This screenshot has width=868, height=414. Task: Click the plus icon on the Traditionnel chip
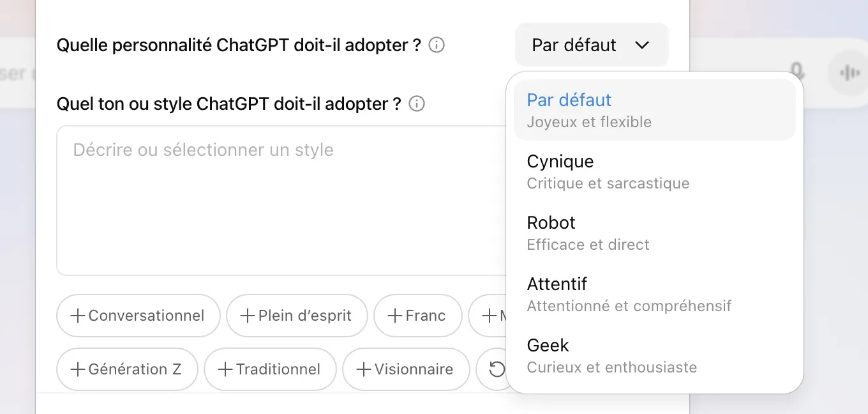click(x=225, y=369)
